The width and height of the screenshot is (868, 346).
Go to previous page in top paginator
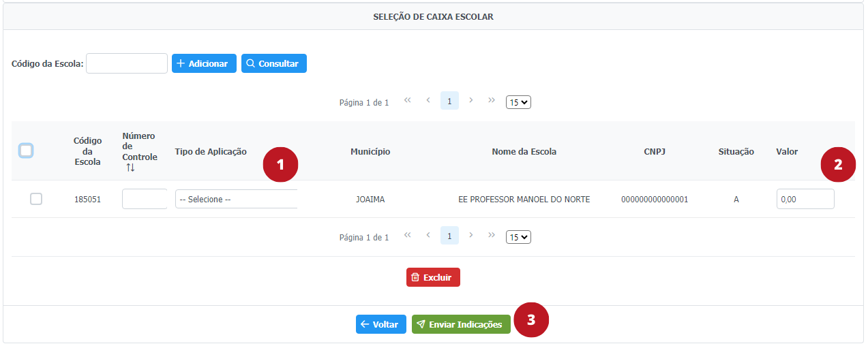pyautogui.click(x=428, y=100)
